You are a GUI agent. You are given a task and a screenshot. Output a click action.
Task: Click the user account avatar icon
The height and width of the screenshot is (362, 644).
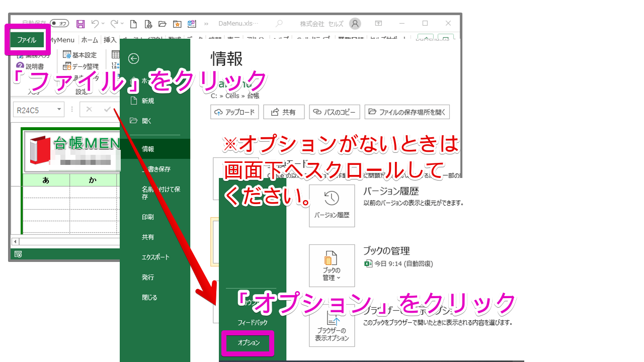pyautogui.click(x=355, y=24)
